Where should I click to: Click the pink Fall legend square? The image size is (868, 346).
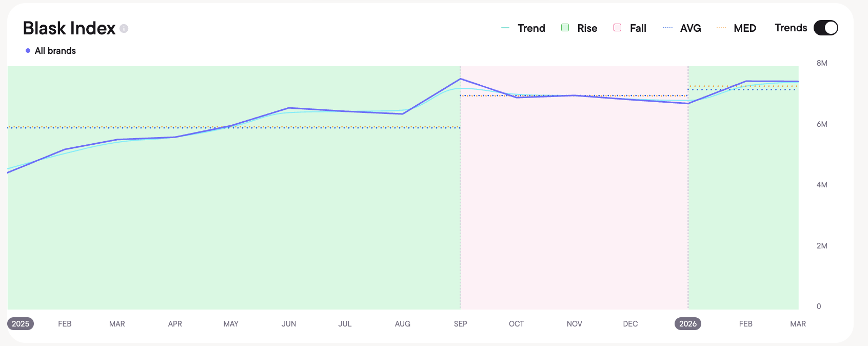(618, 28)
